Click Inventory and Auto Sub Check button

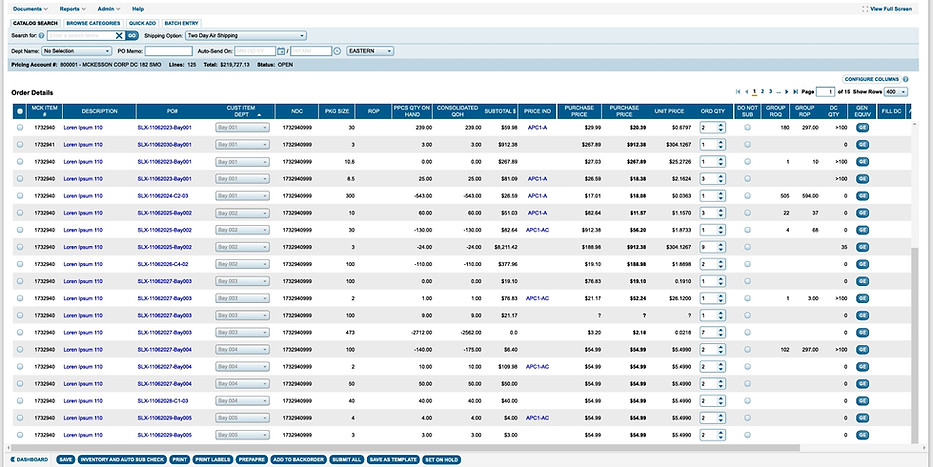coord(122,460)
